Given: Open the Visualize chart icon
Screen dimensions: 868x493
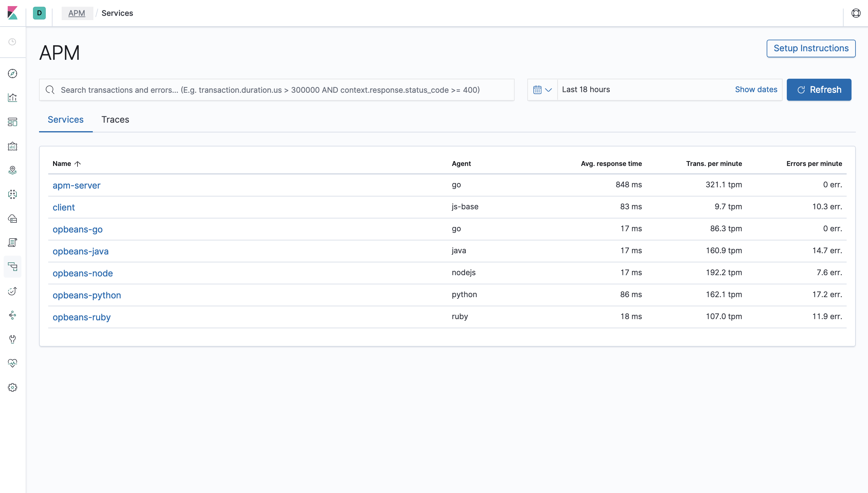Looking at the screenshot, I should (x=13, y=98).
